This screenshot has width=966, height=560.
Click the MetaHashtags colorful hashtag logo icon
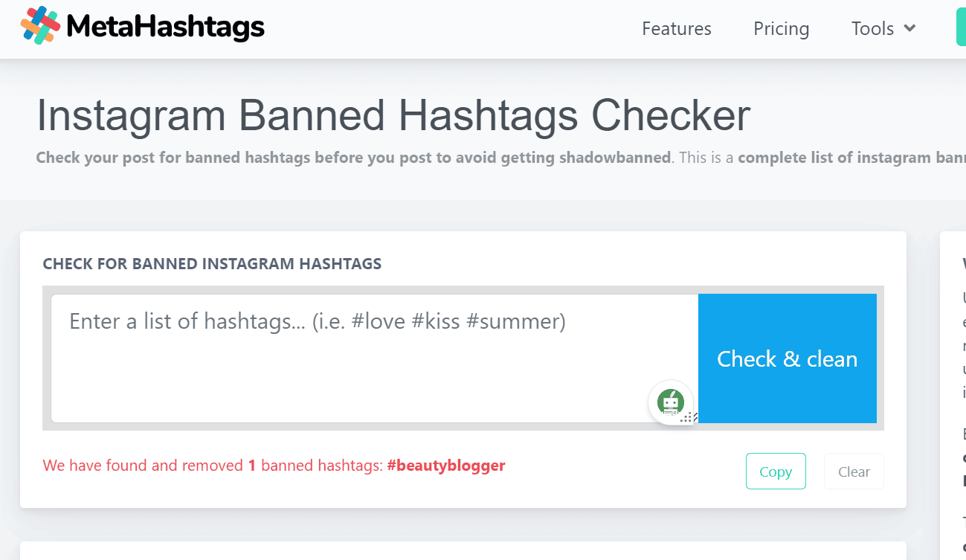(39, 26)
